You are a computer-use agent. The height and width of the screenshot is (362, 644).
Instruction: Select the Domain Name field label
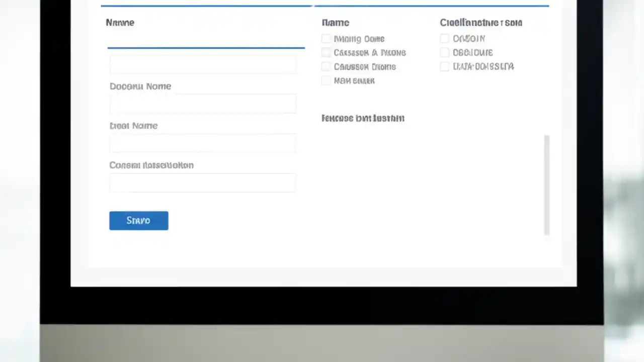click(140, 86)
